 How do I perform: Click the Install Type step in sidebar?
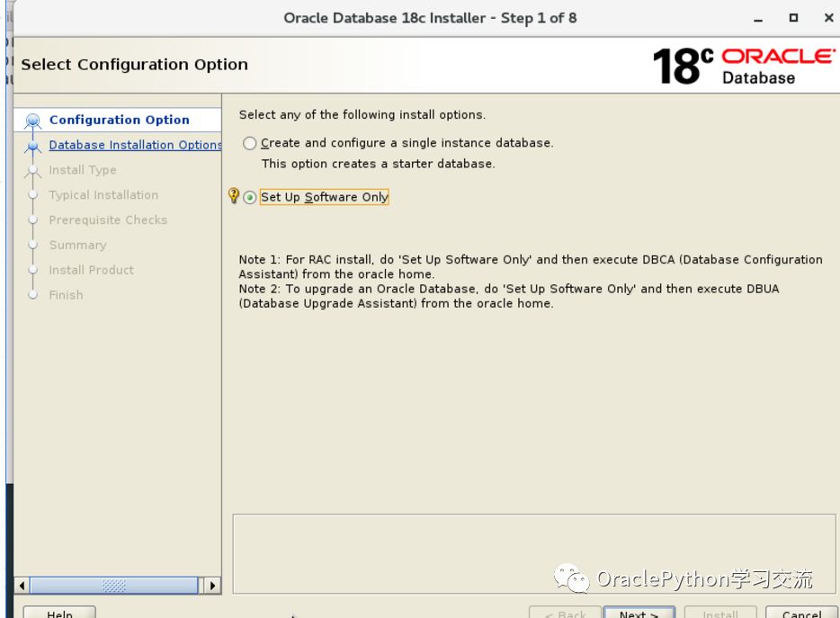(x=83, y=170)
